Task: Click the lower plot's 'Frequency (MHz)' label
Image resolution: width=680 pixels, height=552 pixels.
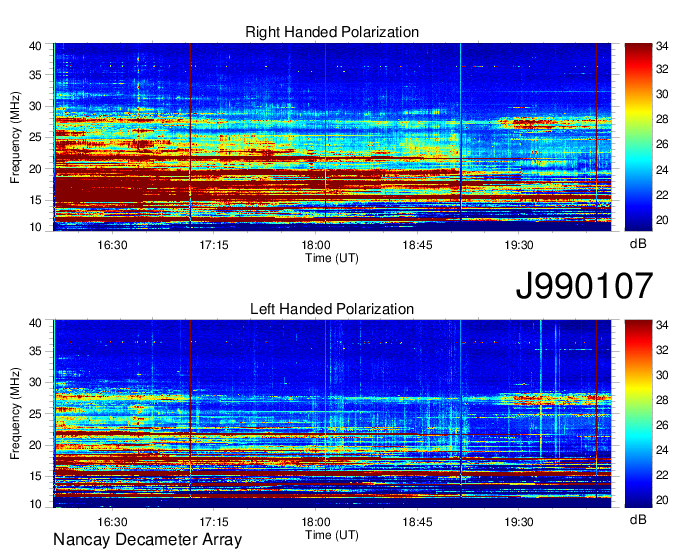Action: point(15,414)
